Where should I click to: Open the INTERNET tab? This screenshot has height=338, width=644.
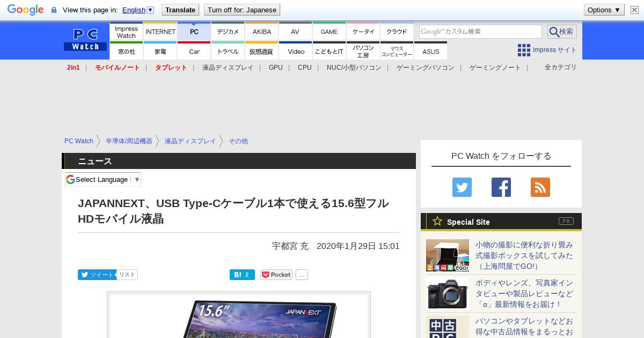click(x=160, y=31)
